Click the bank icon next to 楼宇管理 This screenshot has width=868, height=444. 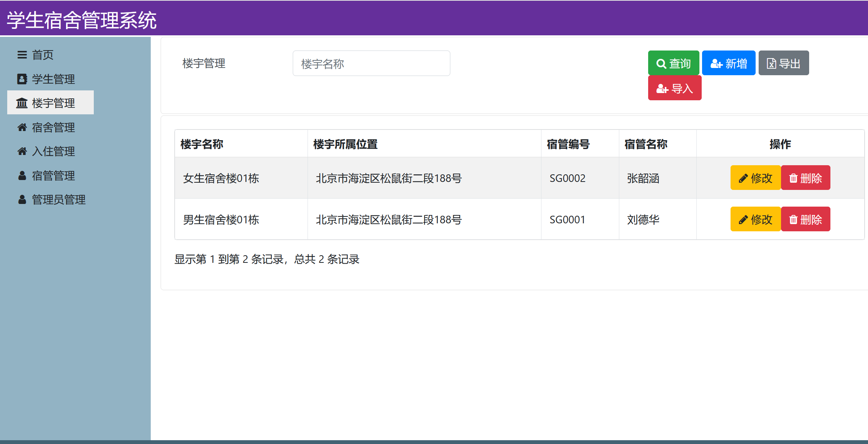(22, 103)
